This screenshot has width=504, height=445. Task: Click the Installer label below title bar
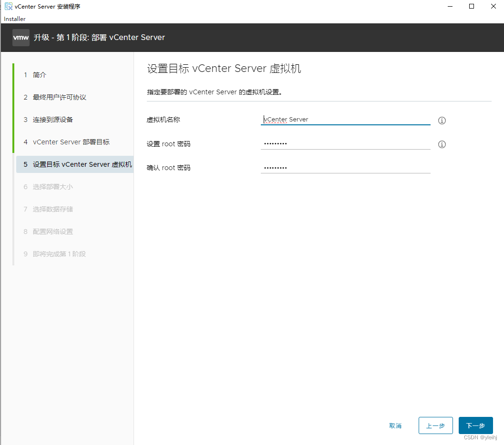(14, 19)
